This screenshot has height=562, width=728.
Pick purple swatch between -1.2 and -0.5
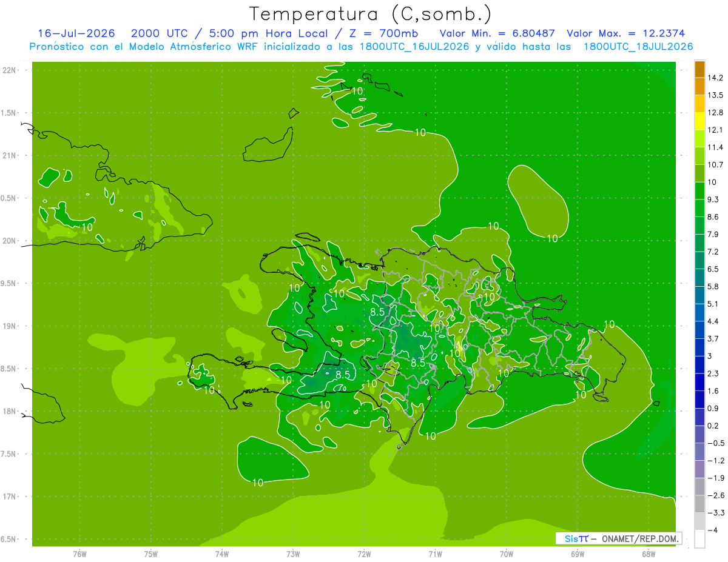point(699,452)
